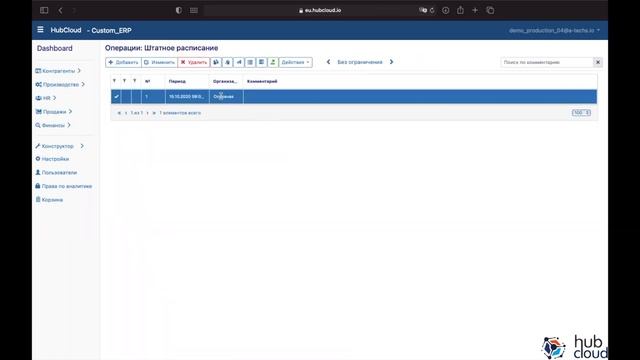This screenshot has width=640, height=360.
Task: Open the user account dropdown in header
Action: pos(554,30)
